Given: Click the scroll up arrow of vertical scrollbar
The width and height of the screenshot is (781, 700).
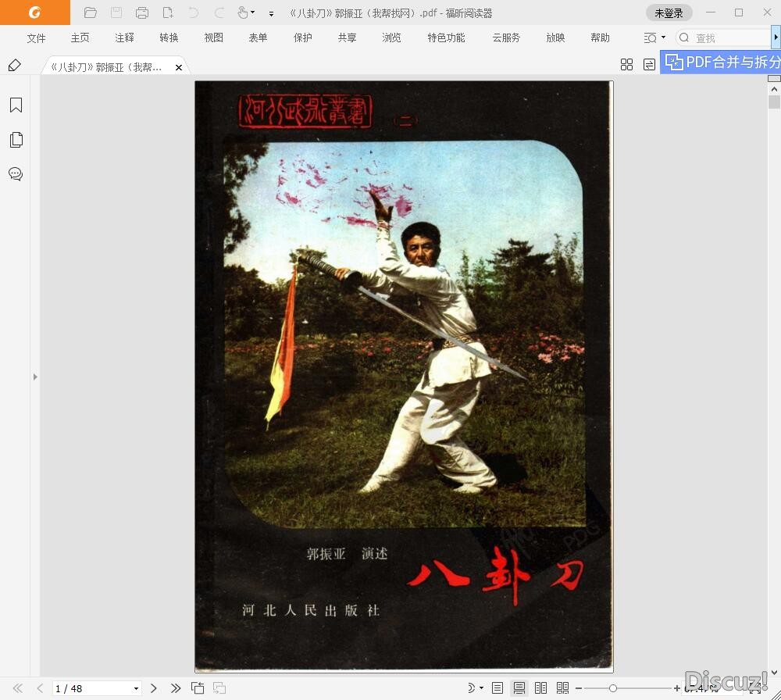Looking at the screenshot, I should [774, 89].
